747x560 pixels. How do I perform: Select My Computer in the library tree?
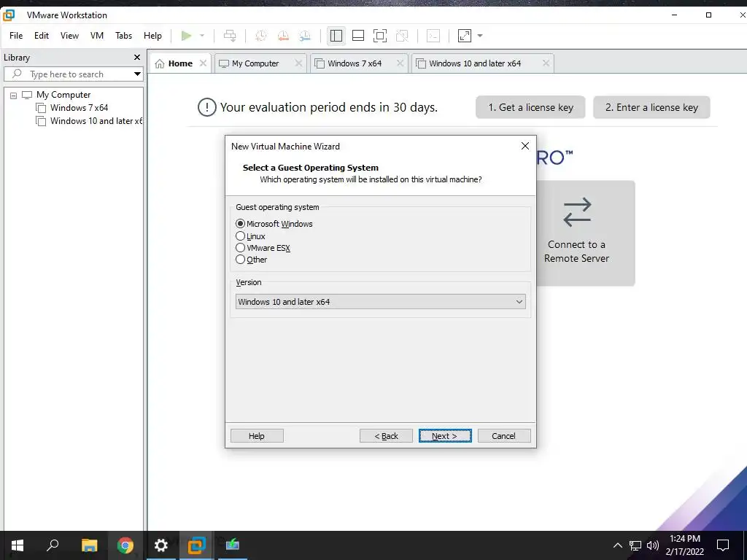63,95
